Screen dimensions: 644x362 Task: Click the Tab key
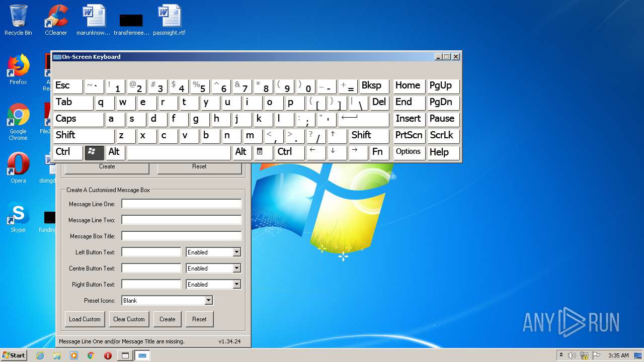click(73, 103)
